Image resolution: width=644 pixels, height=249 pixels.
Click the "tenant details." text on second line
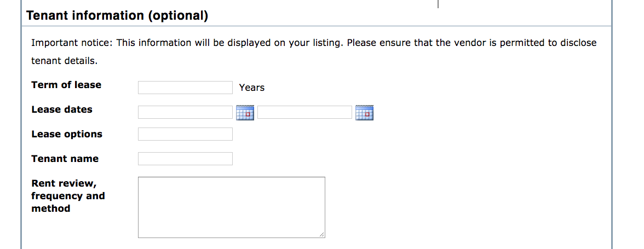tap(64, 61)
